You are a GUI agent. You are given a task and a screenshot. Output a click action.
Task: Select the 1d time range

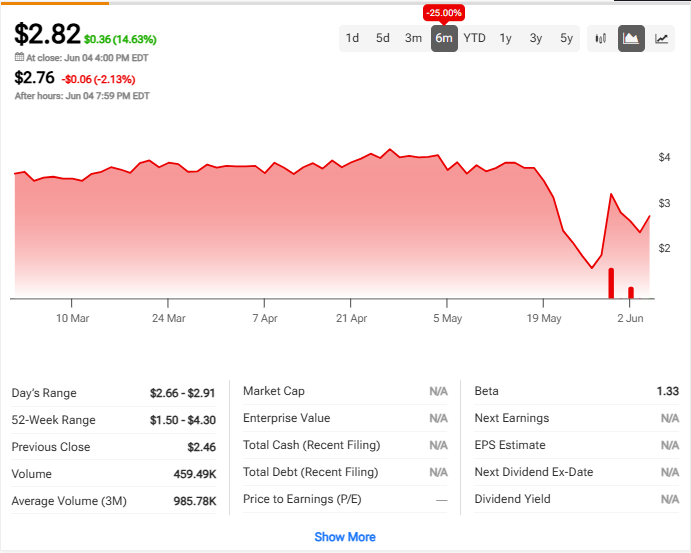click(352, 38)
